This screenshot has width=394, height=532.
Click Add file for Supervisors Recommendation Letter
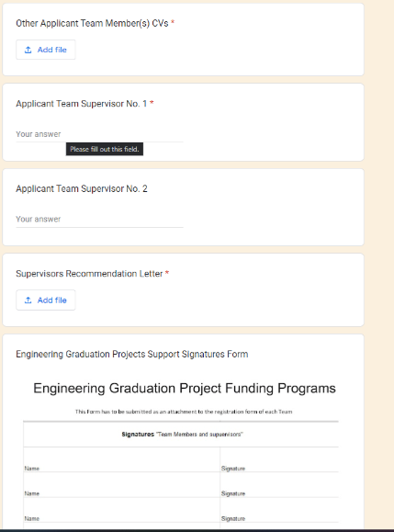45,300
